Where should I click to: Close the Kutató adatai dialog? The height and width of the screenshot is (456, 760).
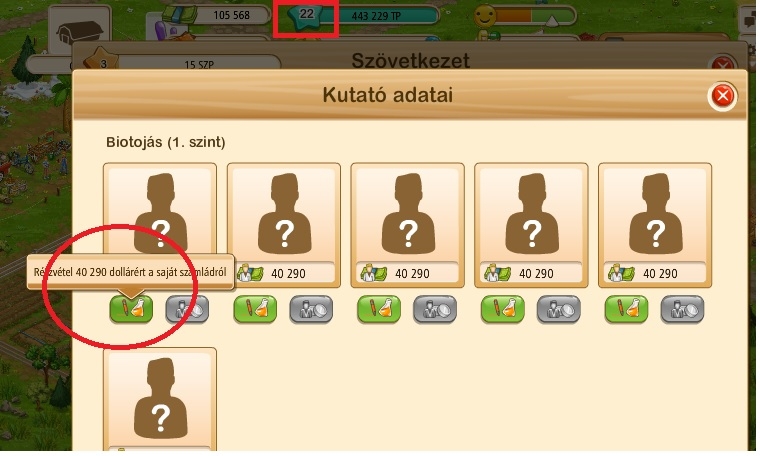(722, 95)
